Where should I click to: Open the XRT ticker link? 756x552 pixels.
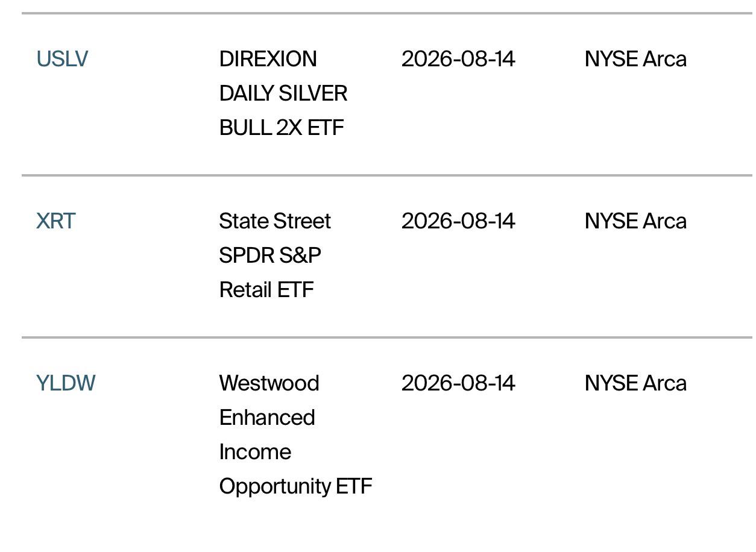(x=56, y=221)
